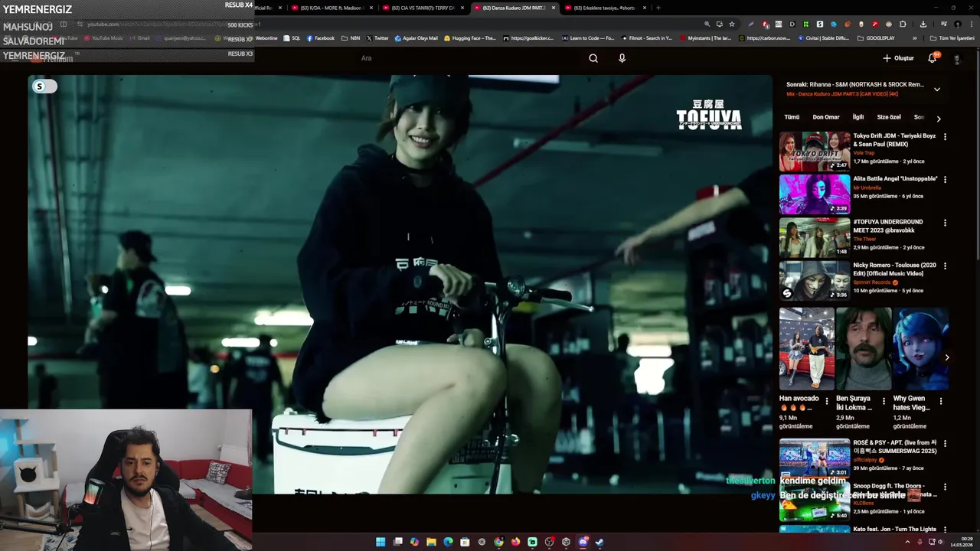Open options menu for ROSÉ & PSY video
The width and height of the screenshot is (980, 551).
pos(945,444)
